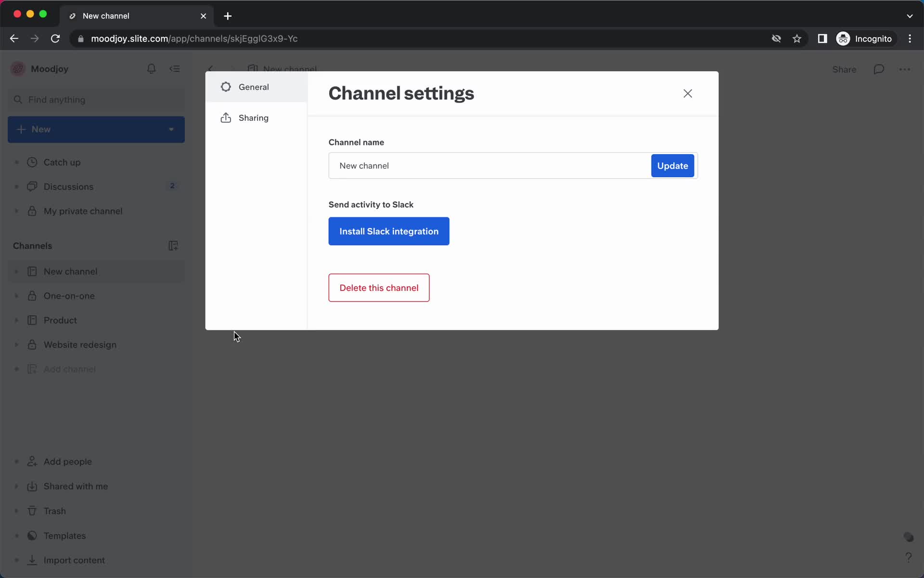Click the Find anything search box
Screen dimensions: 924x578
[x=96, y=100]
